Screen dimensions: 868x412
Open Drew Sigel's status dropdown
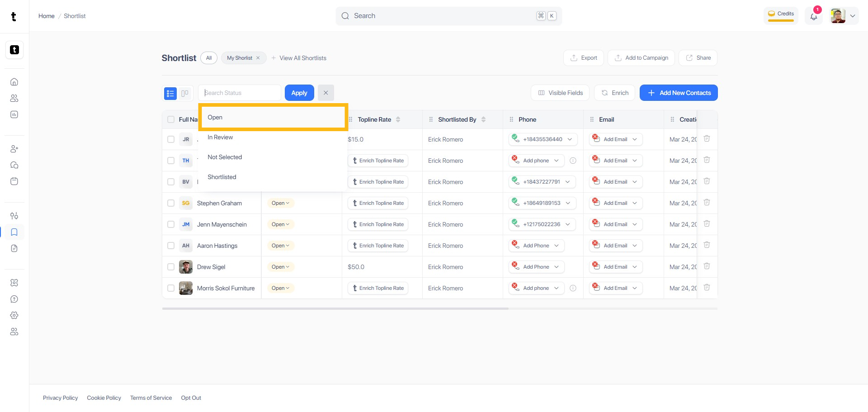click(x=281, y=267)
